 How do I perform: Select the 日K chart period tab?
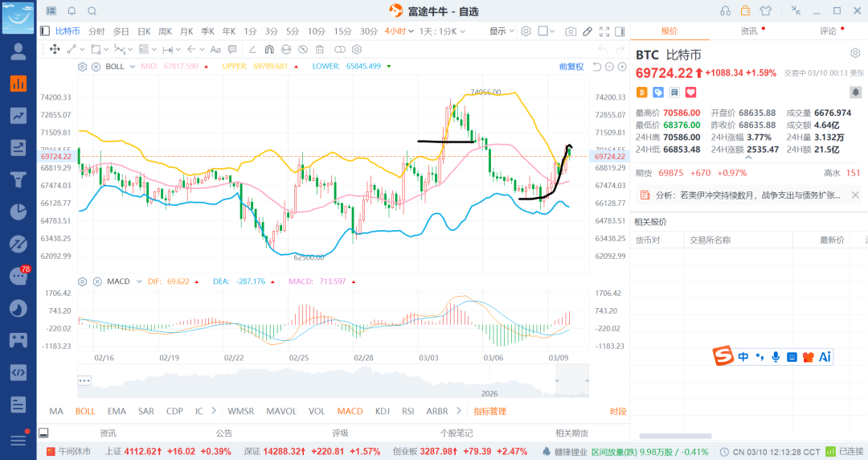pyautogui.click(x=144, y=31)
